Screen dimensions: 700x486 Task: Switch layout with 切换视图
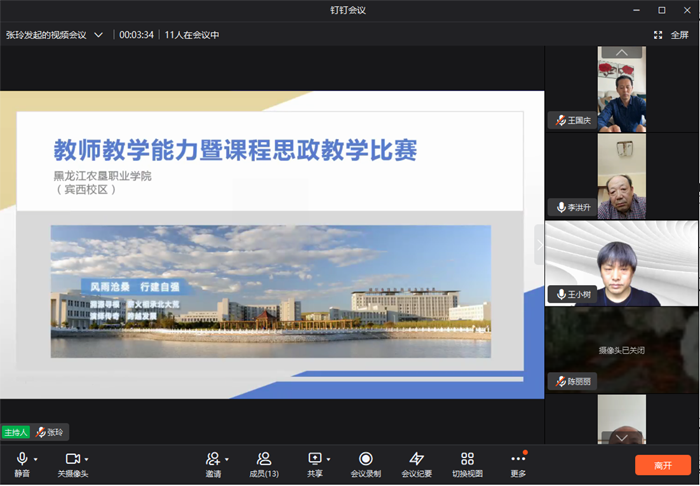[467, 464]
